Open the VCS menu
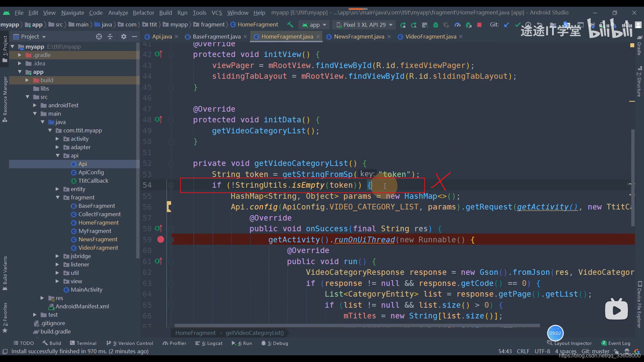 point(217,13)
